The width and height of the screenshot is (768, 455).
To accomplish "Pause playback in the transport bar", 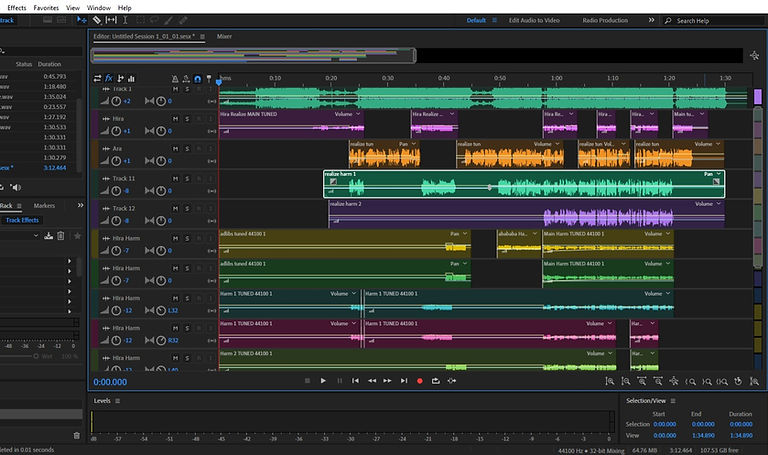I will coord(339,381).
